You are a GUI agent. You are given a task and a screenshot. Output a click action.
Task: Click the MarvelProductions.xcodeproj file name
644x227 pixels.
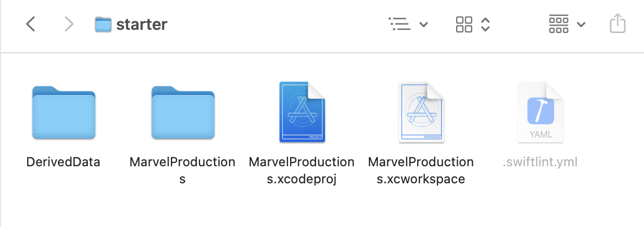(302, 171)
